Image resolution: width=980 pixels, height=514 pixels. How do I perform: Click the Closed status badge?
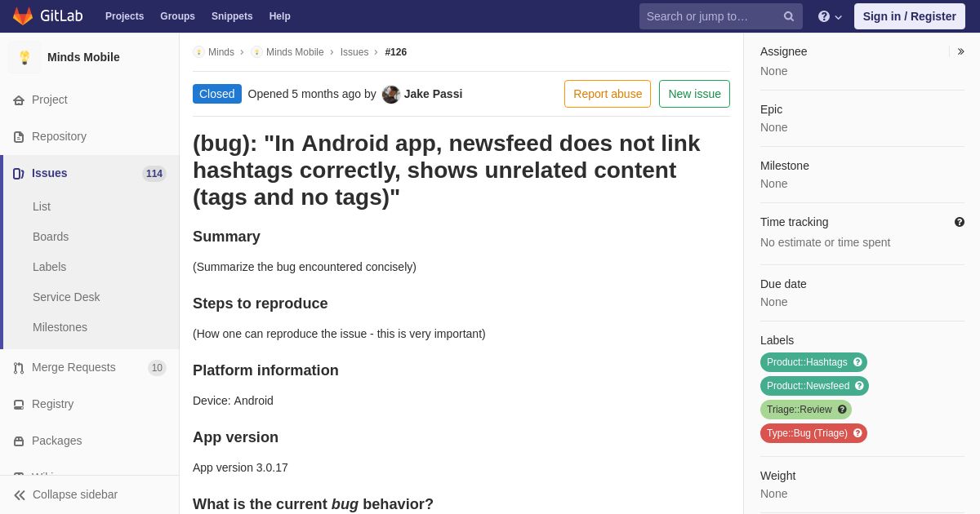click(x=217, y=94)
